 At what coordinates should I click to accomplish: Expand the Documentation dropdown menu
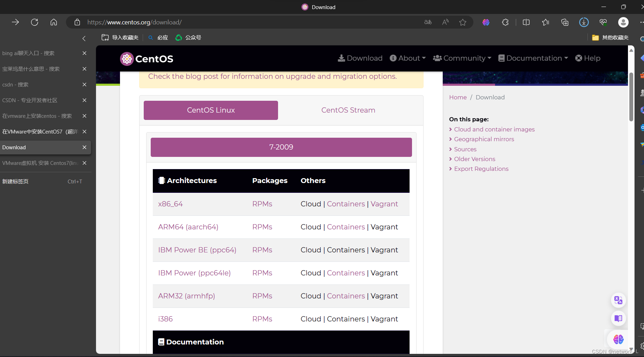pos(533,58)
